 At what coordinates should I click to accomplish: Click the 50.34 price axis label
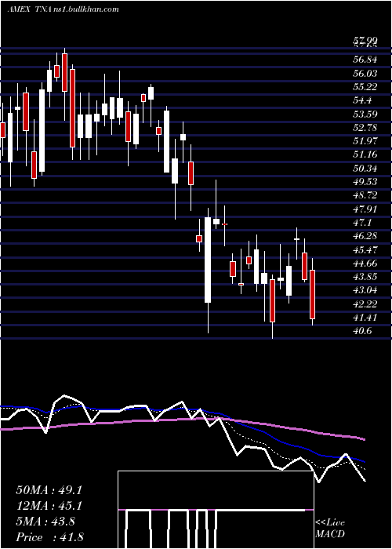pos(365,169)
